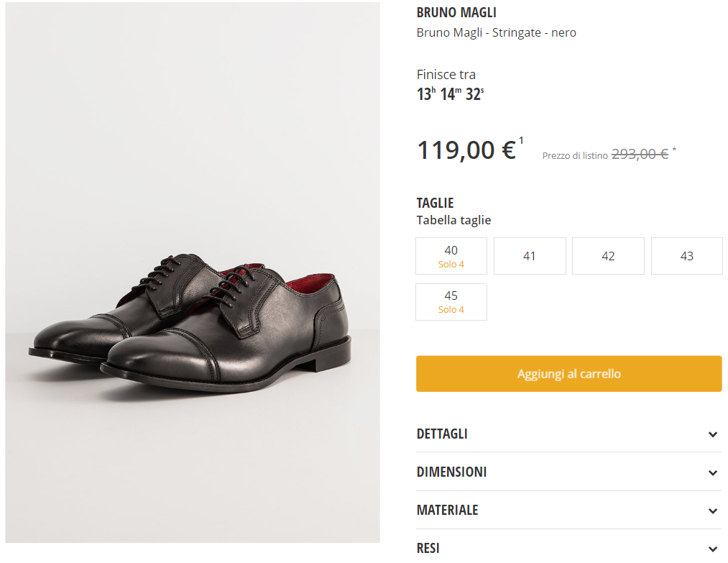Open the Tabella taglie size chart

click(x=453, y=220)
